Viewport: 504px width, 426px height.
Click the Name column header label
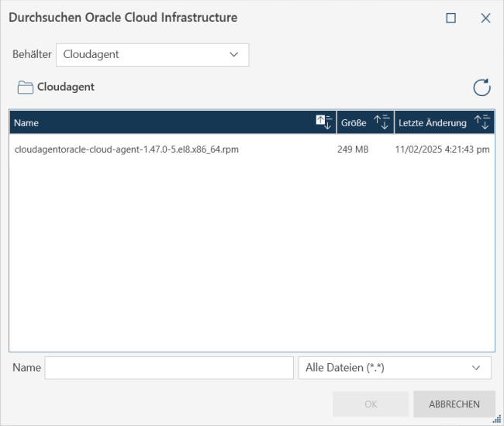[x=26, y=122]
